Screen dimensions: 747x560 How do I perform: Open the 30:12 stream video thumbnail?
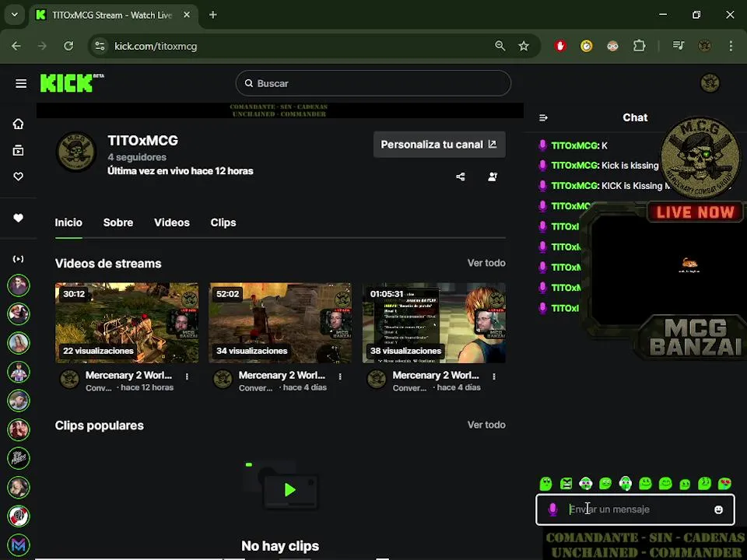coord(127,323)
